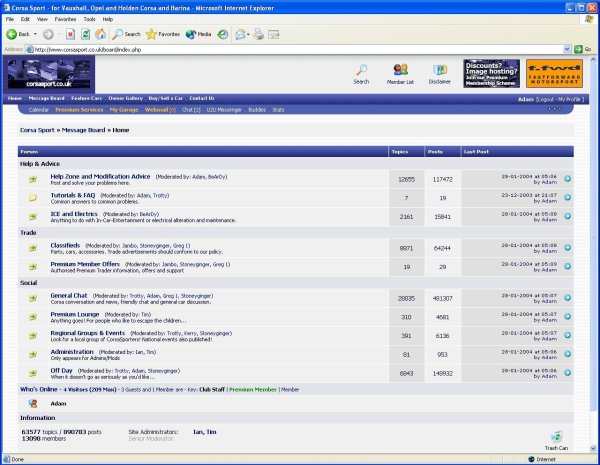Click the Print toolbar icon

pyautogui.click(x=259, y=34)
